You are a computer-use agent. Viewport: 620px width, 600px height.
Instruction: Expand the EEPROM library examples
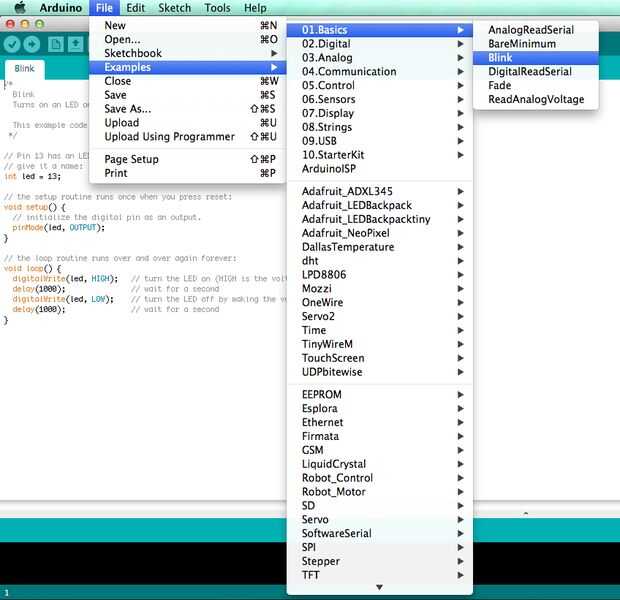pyautogui.click(x=379, y=394)
